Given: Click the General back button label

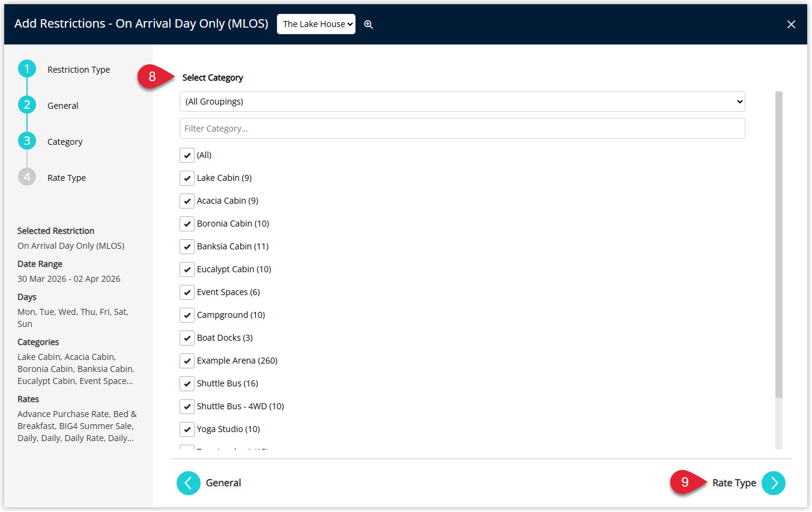Looking at the screenshot, I should [223, 483].
